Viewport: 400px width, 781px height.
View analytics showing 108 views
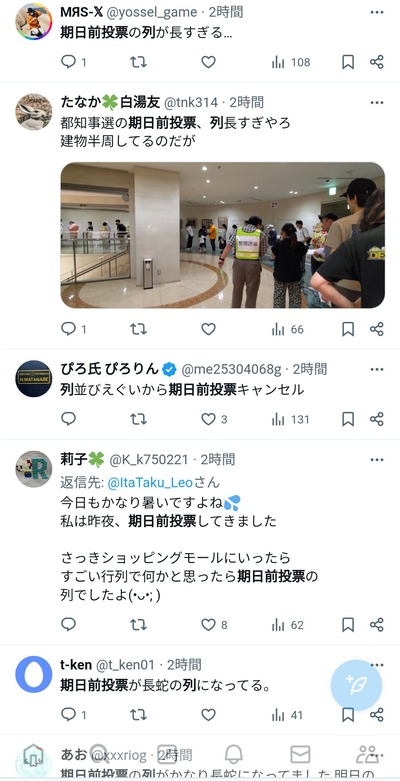(291, 62)
